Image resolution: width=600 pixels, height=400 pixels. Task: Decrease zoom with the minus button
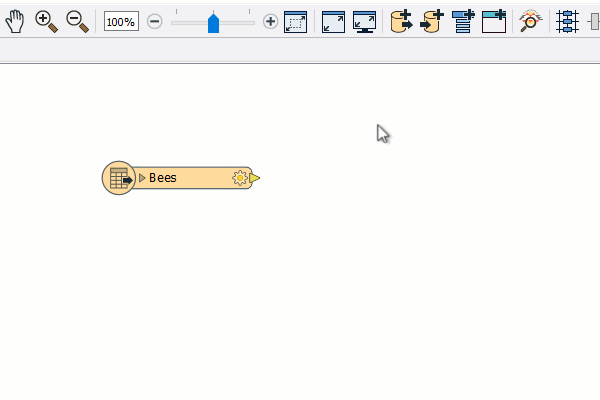155,21
